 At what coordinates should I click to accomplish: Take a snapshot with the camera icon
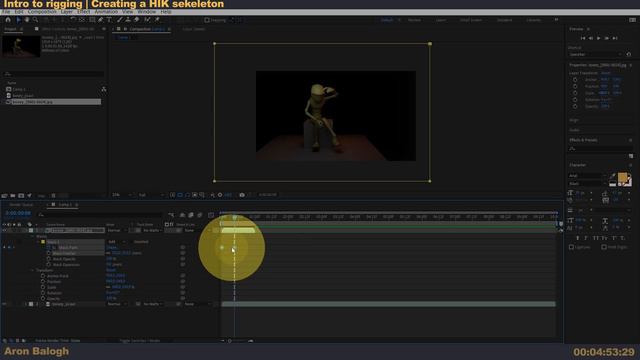[x=242, y=195]
